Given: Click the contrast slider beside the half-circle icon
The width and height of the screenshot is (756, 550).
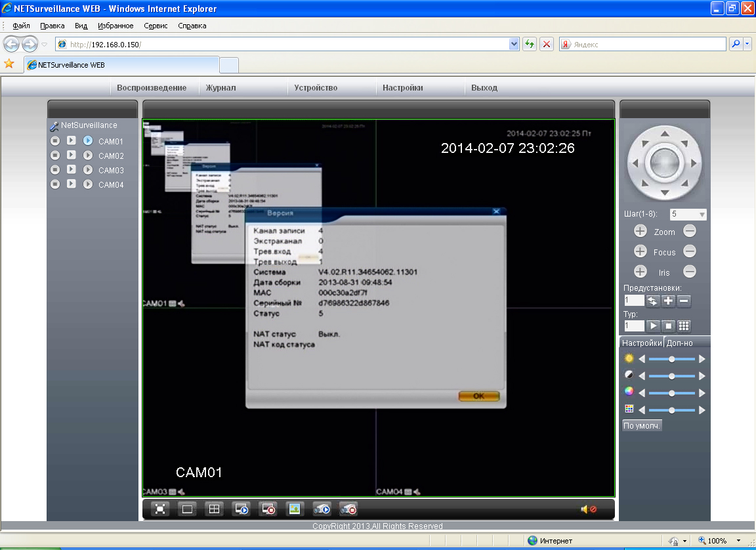Looking at the screenshot, I should pos(671,376).
